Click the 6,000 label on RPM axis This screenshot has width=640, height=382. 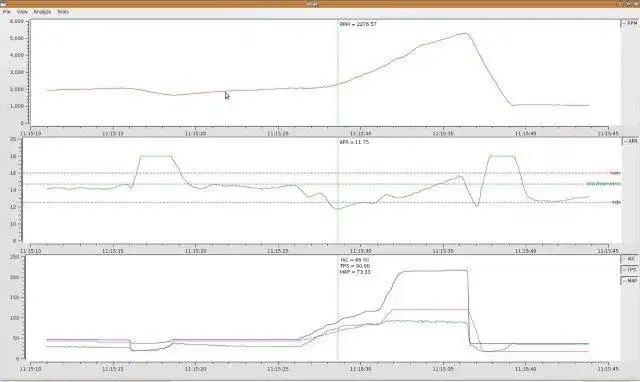tap(16, 21)
